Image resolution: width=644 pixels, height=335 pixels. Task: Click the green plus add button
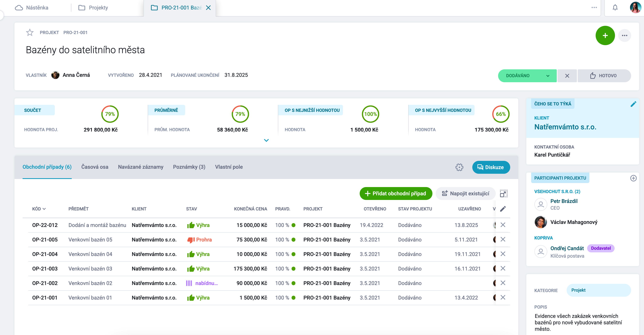605,35
